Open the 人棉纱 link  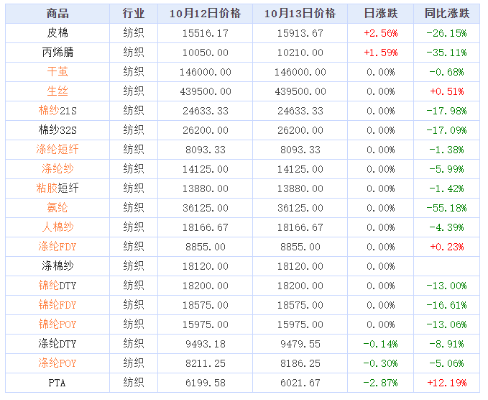click(57, 227)
